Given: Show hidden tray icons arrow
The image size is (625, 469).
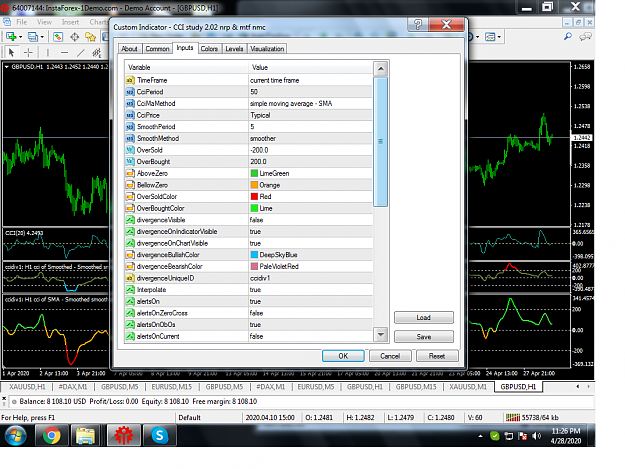Looking at the screenshot, I should coord(480,436).
